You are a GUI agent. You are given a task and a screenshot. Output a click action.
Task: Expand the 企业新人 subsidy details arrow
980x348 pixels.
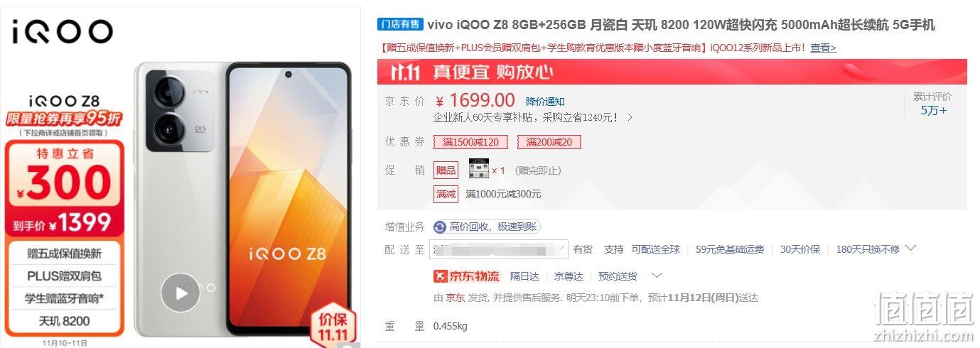coord(629,117)
